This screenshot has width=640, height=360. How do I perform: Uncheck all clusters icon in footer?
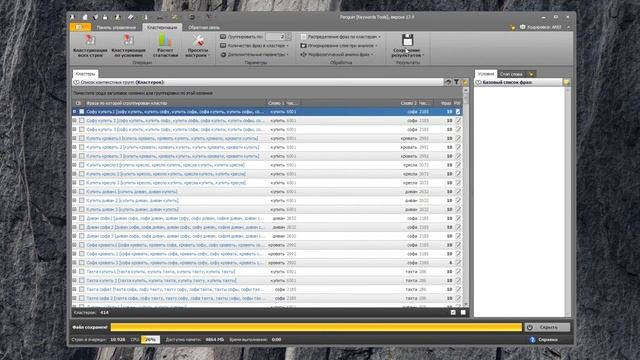tap(463, 313)
